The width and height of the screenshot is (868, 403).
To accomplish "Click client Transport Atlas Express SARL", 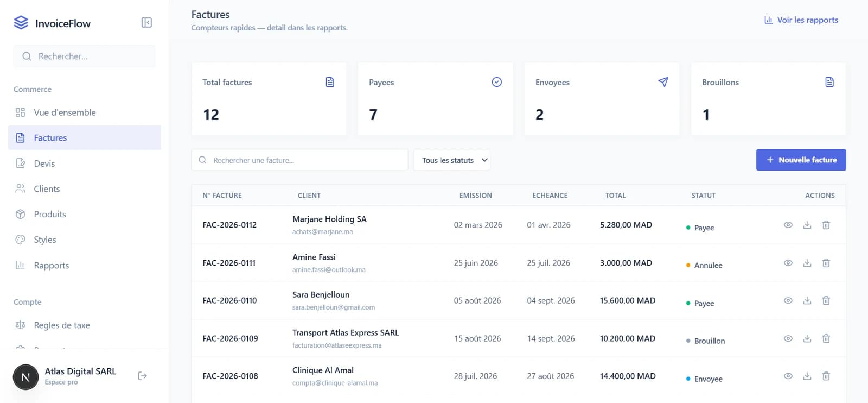I will [346, 333].
